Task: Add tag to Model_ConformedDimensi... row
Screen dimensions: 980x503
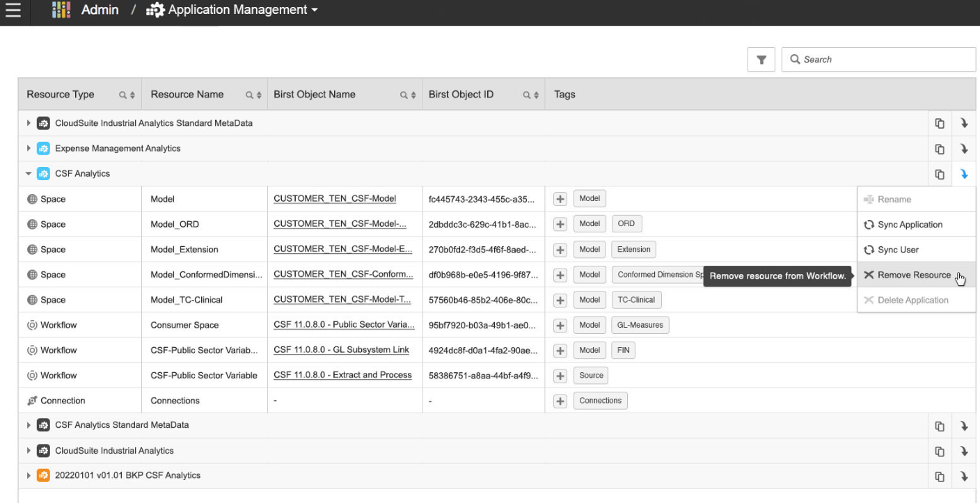Action: [560, 275]
